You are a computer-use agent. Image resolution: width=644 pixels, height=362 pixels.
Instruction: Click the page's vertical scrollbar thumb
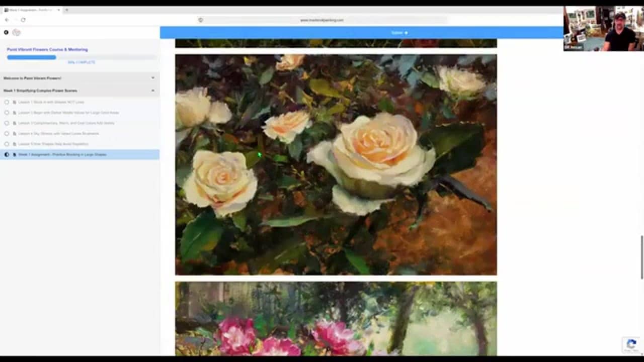pyautogui.click(x=641, y=256)
